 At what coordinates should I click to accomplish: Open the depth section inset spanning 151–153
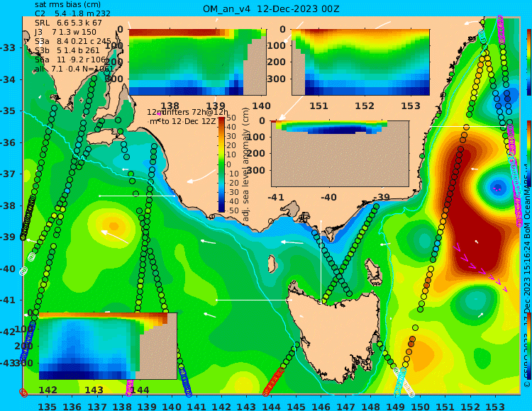click(x=360, y=62)
